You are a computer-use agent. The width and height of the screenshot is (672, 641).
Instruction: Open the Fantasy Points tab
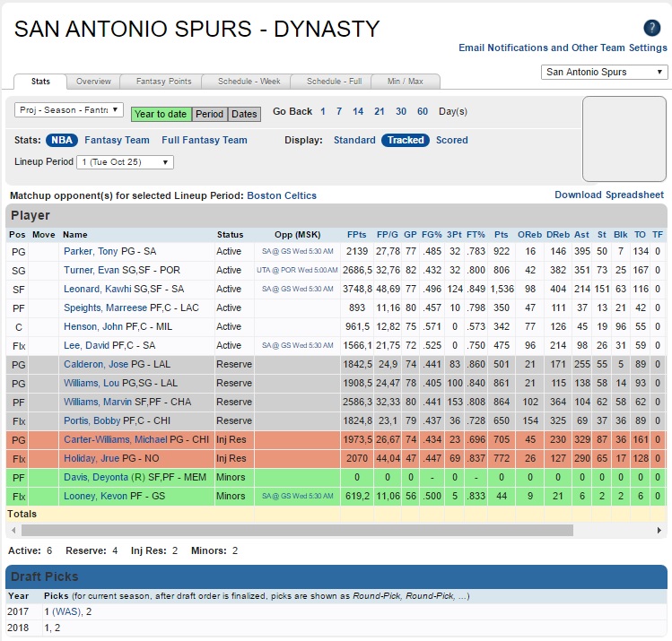tap(163, 82)
